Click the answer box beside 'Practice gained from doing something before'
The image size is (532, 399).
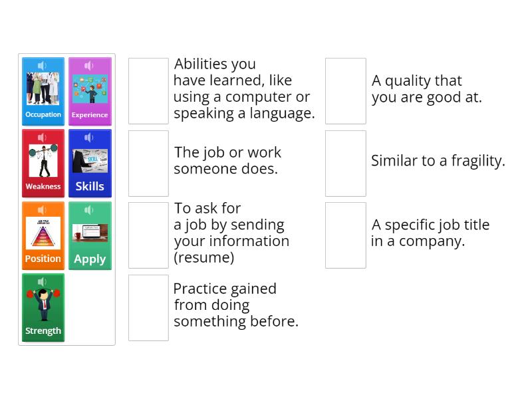point(148,307)
